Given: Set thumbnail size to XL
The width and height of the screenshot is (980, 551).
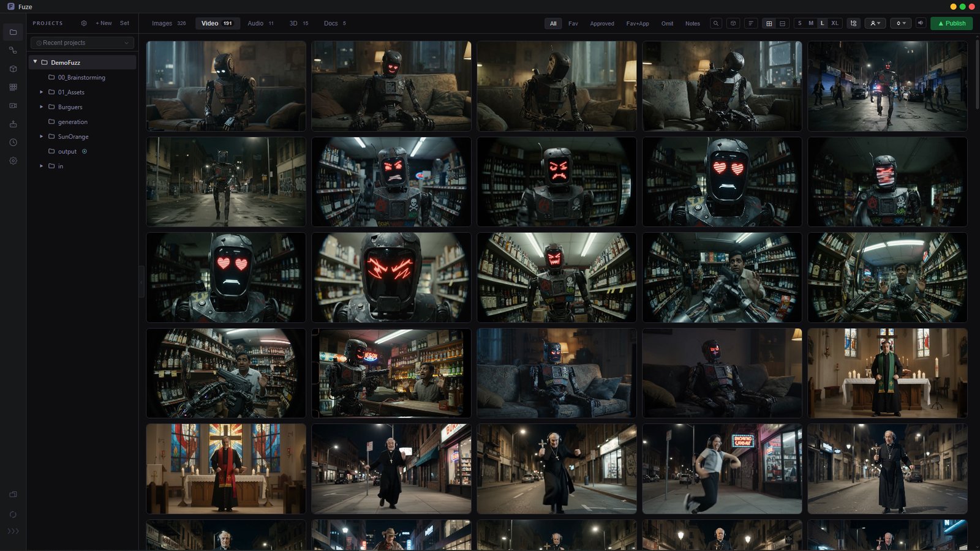Looking at the screenshot, I should (835, 23).
